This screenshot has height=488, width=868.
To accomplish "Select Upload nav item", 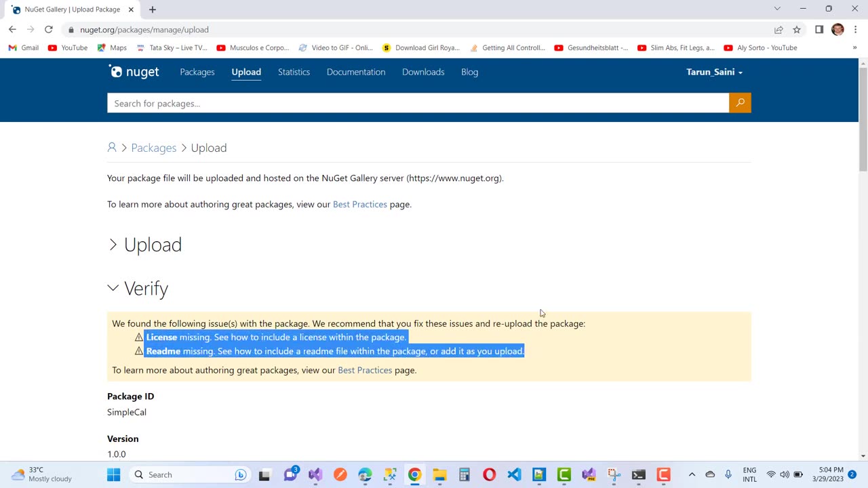I will (x=246, y=72).
